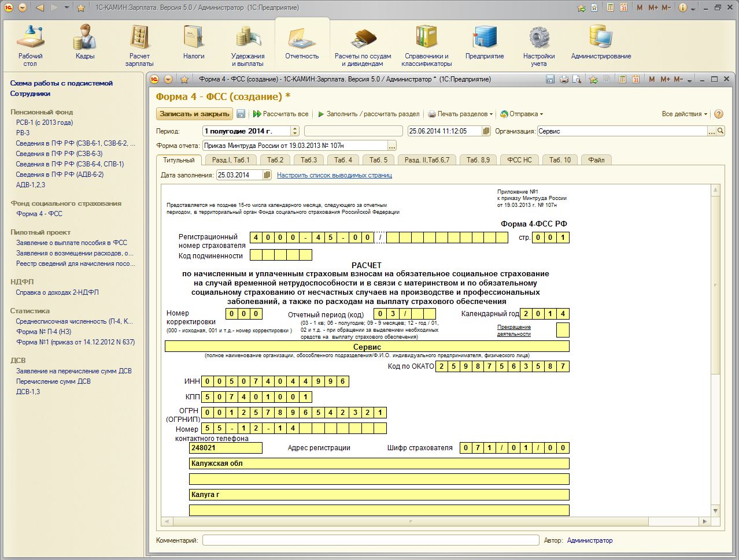Click the Прекращение деятельности yellow cell
Viewport: 739px width, 560px height.
tap(563, 330)
